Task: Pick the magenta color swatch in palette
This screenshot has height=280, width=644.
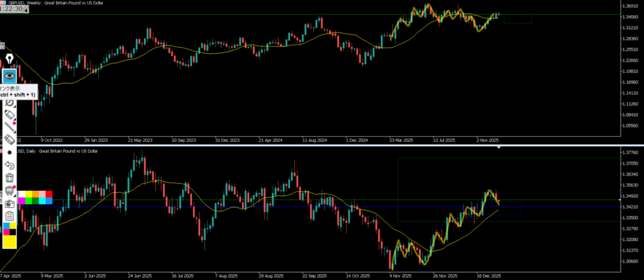Action: [x=21, y=201]
